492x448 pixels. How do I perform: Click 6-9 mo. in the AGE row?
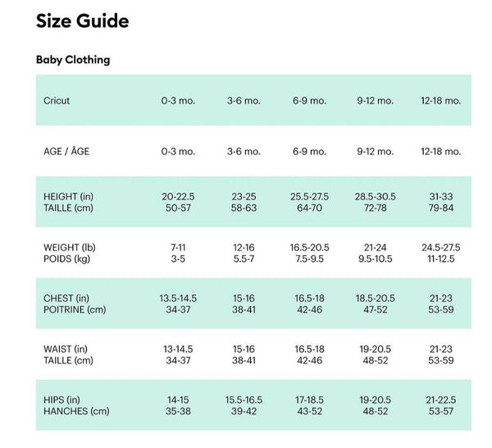(x=309, y=152)
